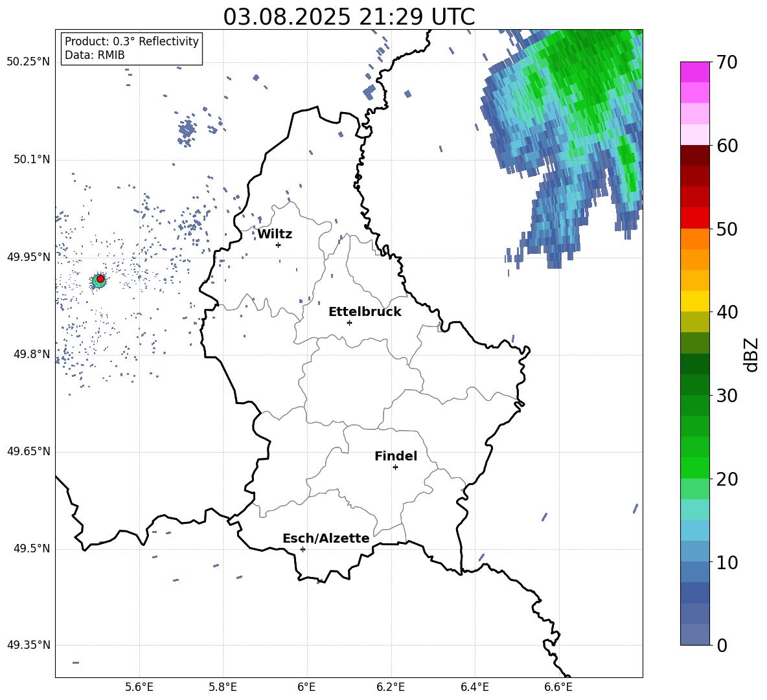This screenshot has width=767, height=700.
Task: Click the colorbar tick label 60
Action: point(727,146)
